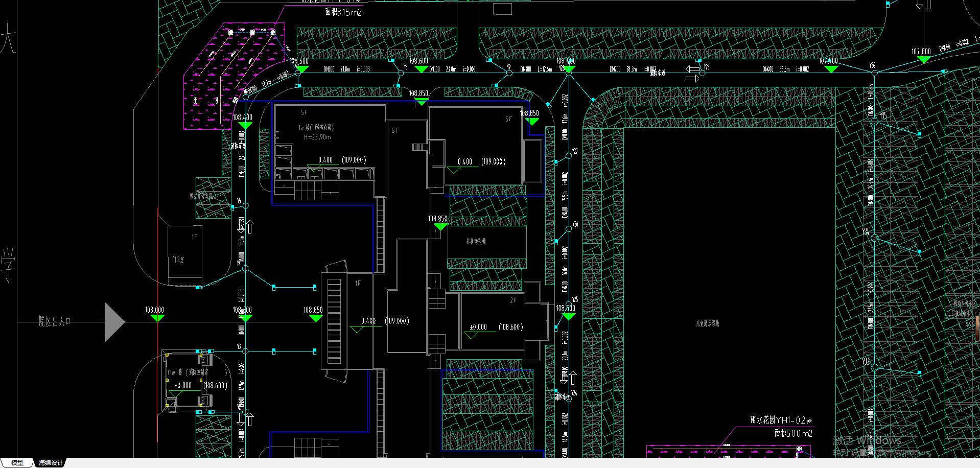
Task: Select the 雨水花园YH1-02# label
Action: [x=781, y=420]
